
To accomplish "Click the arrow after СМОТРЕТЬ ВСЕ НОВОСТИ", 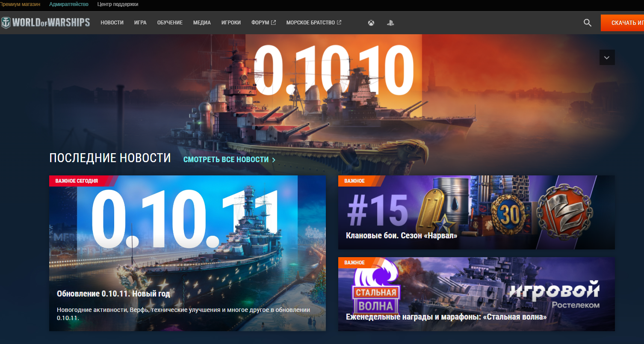I will [274, 160].
